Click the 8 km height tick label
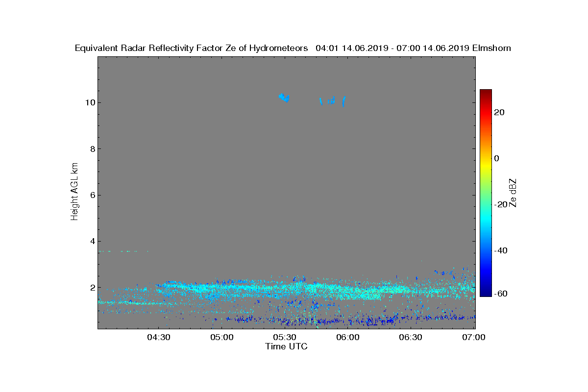Screen dimensions: 588x392 tap(92, 149)
